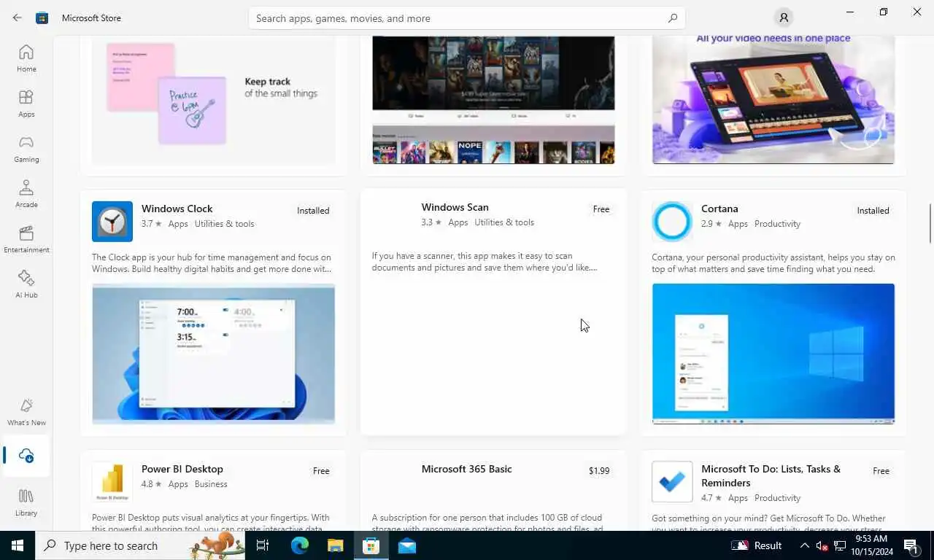Click the Free button on Microsoft To Do
The width and height of the screenshot is (934, 560).
pos(881,471)
